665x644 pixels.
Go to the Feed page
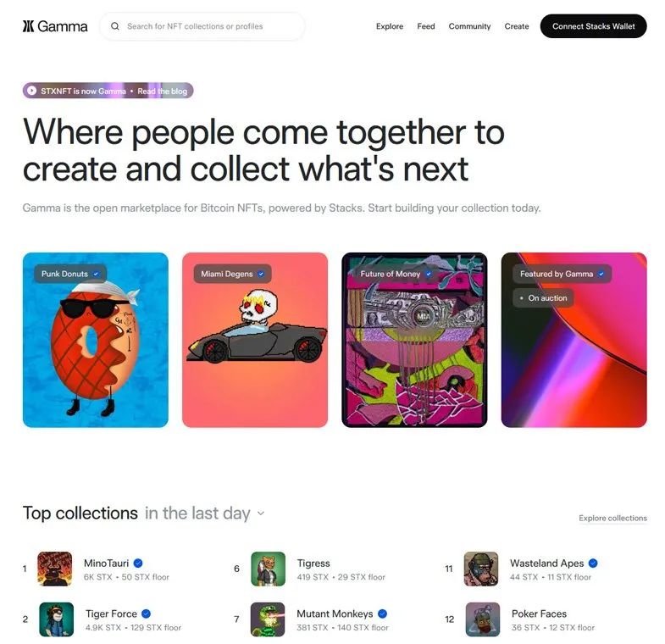426,26
